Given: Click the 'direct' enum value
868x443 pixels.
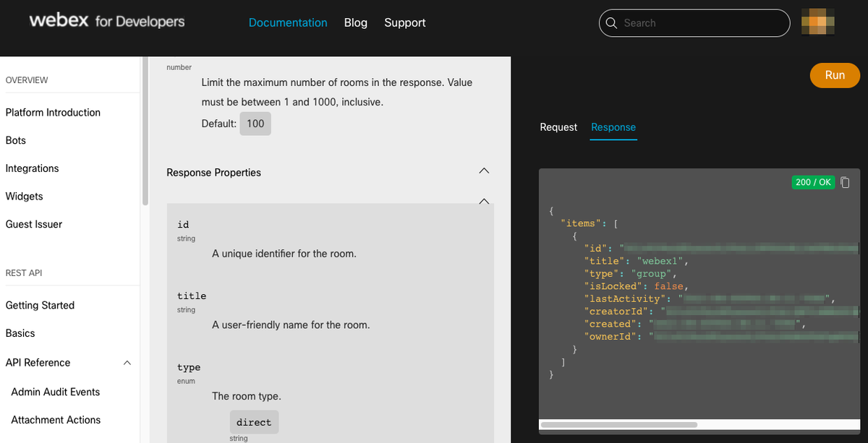Looking at the screenshot, I should coord(254,422).
